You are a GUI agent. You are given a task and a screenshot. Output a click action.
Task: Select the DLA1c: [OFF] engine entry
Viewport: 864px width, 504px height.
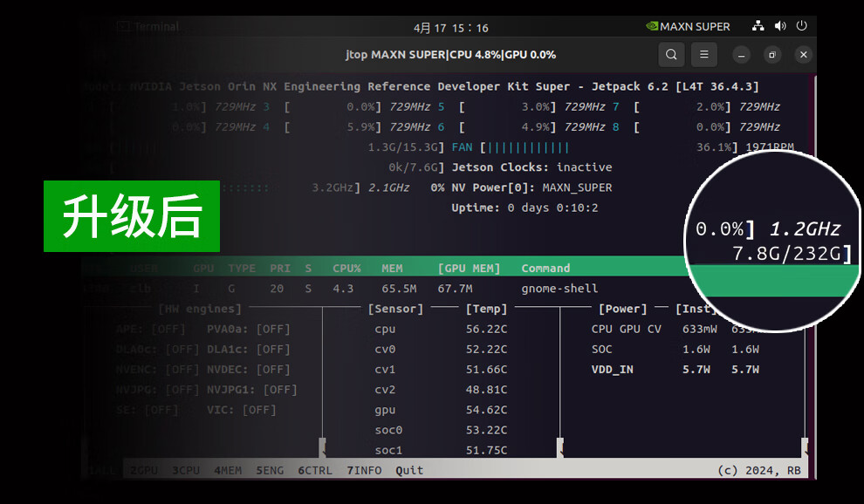point(249,349)
